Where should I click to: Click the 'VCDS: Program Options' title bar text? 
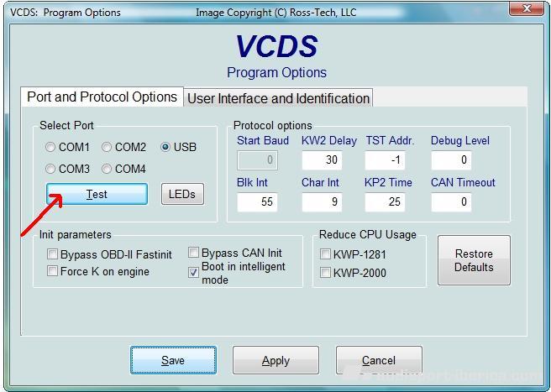coord(66,13)
